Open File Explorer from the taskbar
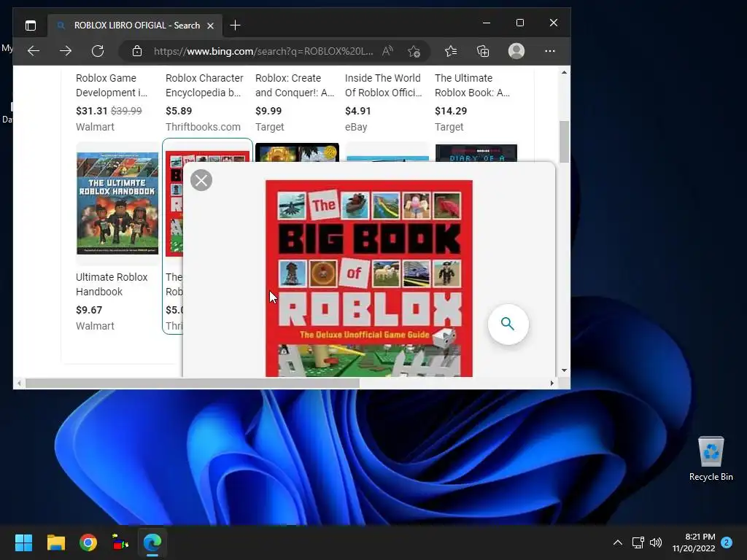This screenshot has width=747, height=560. click(56, 542)
